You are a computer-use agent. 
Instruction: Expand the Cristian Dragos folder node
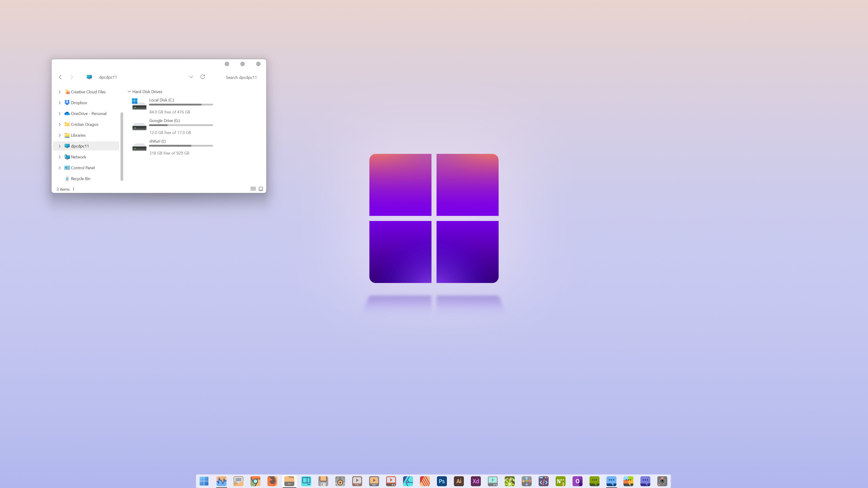point(60,124)
